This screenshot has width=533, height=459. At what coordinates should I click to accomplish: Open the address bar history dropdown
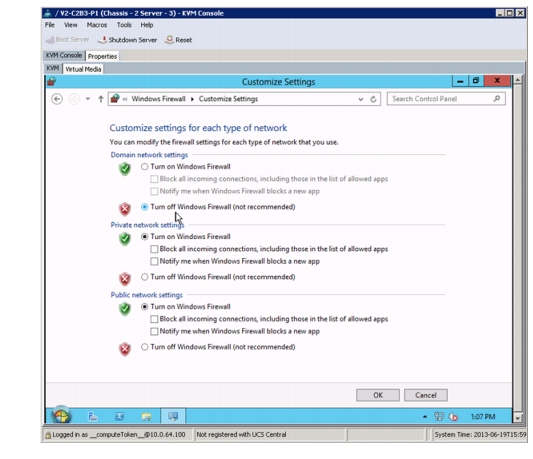pyautogui.click(x=361, y=99)
